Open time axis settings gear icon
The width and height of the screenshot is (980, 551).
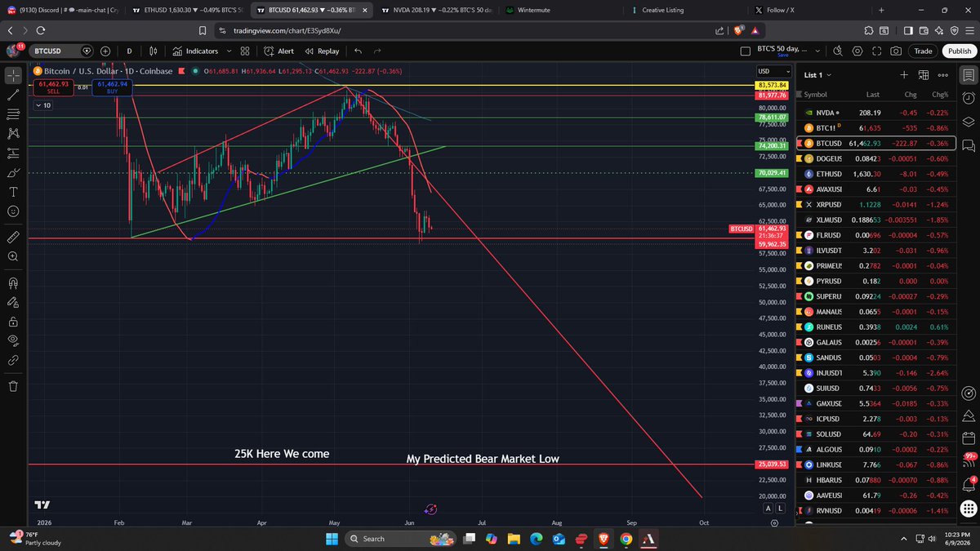coord(774,522)
